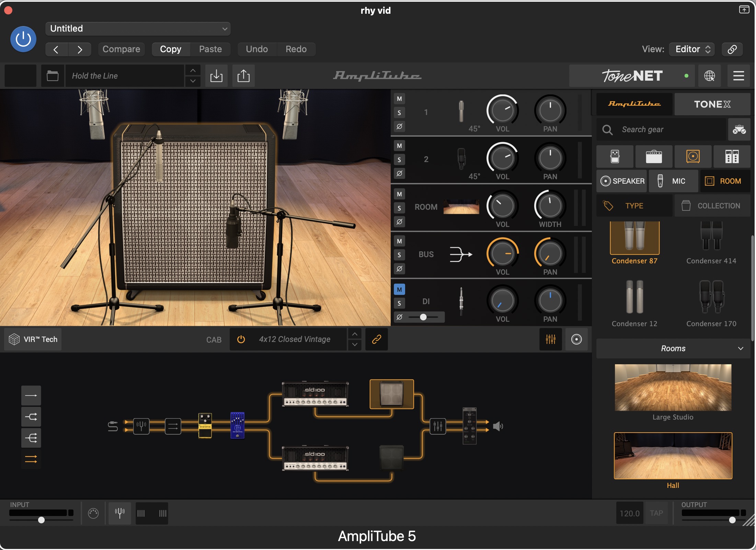Select the rack effects gear category icon
The height and width of the screenshot is (550, 756).
[732, 157]
